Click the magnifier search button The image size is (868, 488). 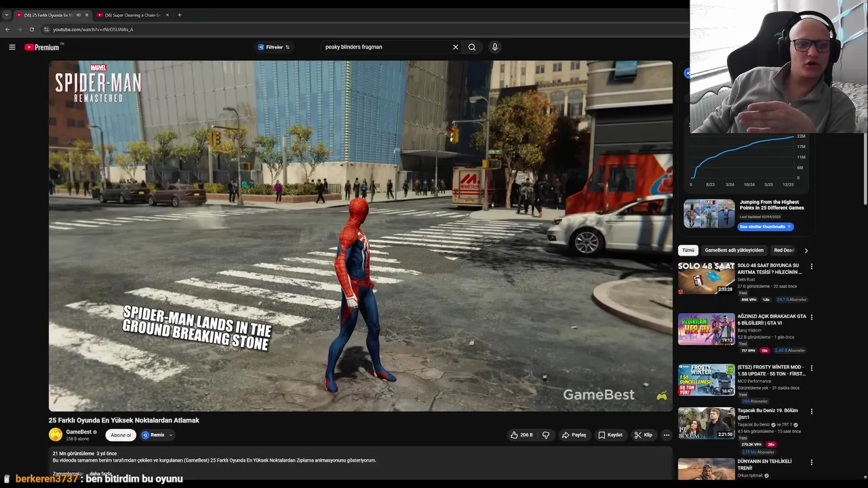point(472,47)
